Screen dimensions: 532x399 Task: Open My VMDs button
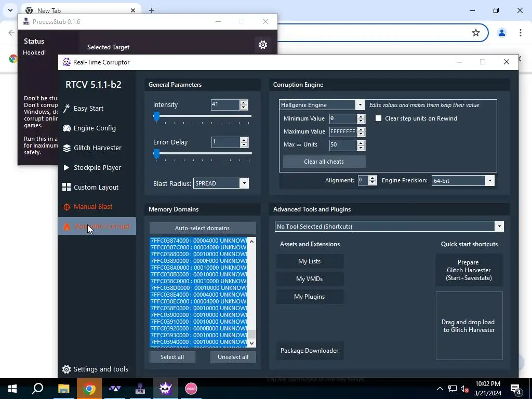(310, 279)
